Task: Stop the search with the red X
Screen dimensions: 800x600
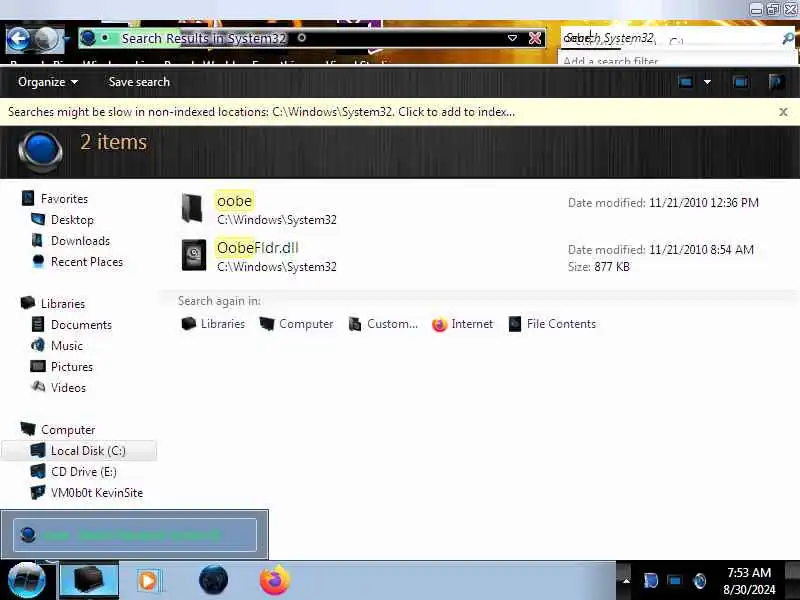Action: tap(535, 38)
